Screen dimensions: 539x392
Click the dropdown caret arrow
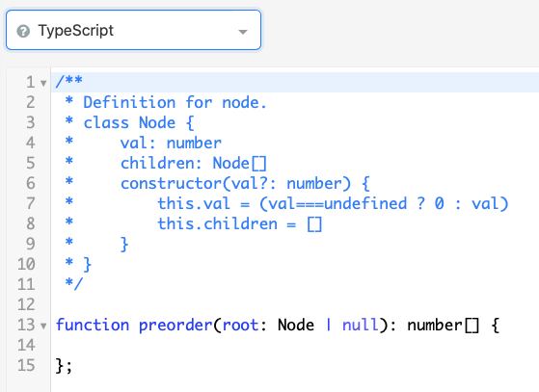pos(243,32)
